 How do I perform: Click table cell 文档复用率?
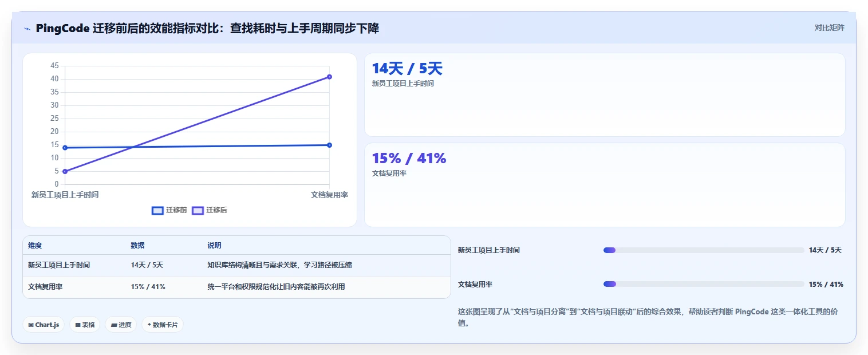45,287
